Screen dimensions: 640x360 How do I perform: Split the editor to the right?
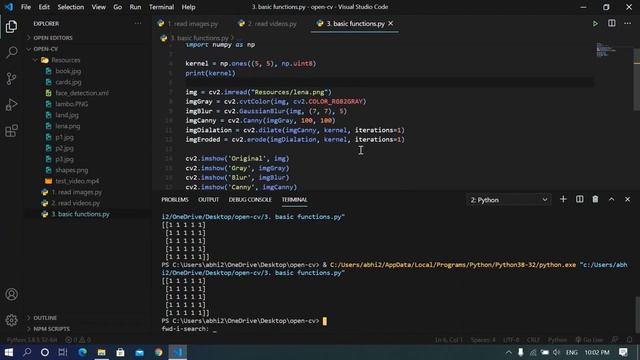[x=611, y=24]
